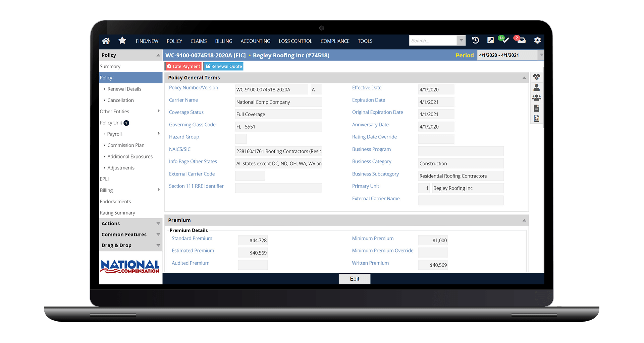Click the group of people icon

(537, 98)
